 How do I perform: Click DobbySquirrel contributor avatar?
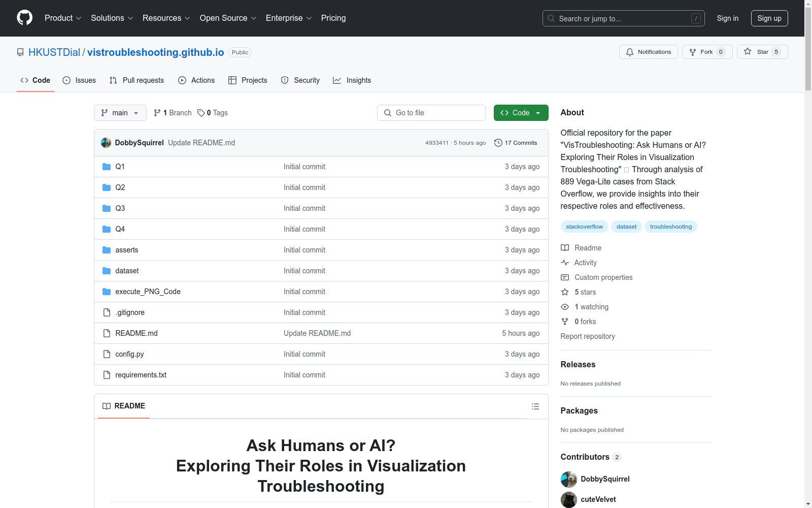pos(569,479)
